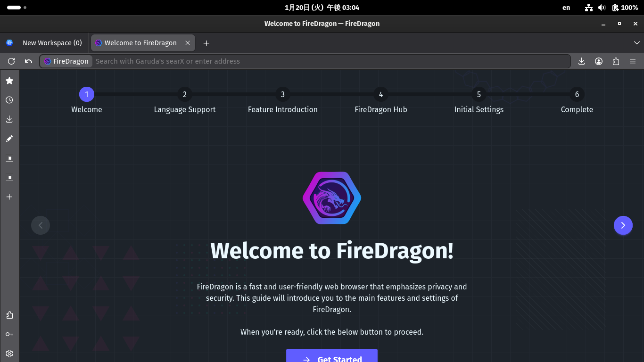Click the undo arrow next to reload
Image resolution: width=644 pixels, height=362 pixels.
(x=28, y=61)
